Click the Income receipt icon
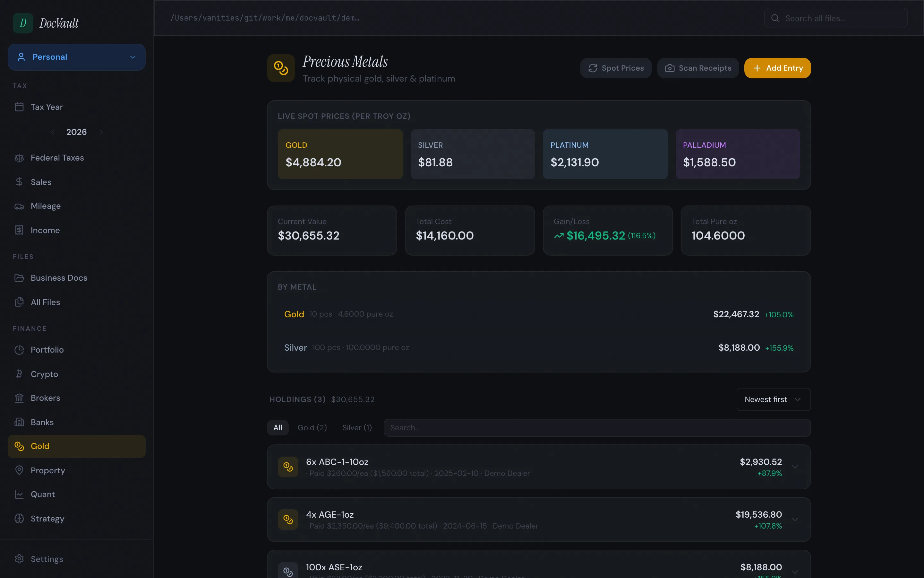 point(19,230)
